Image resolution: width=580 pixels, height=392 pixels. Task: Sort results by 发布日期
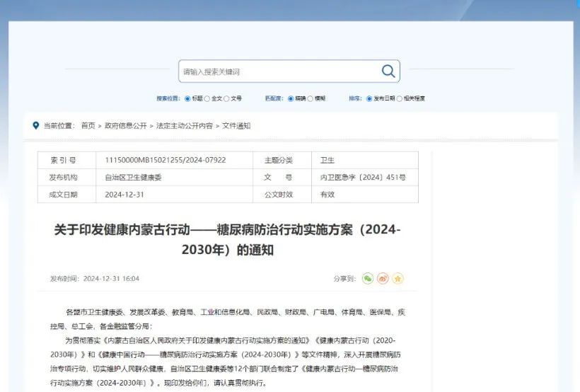click(369, 98)
